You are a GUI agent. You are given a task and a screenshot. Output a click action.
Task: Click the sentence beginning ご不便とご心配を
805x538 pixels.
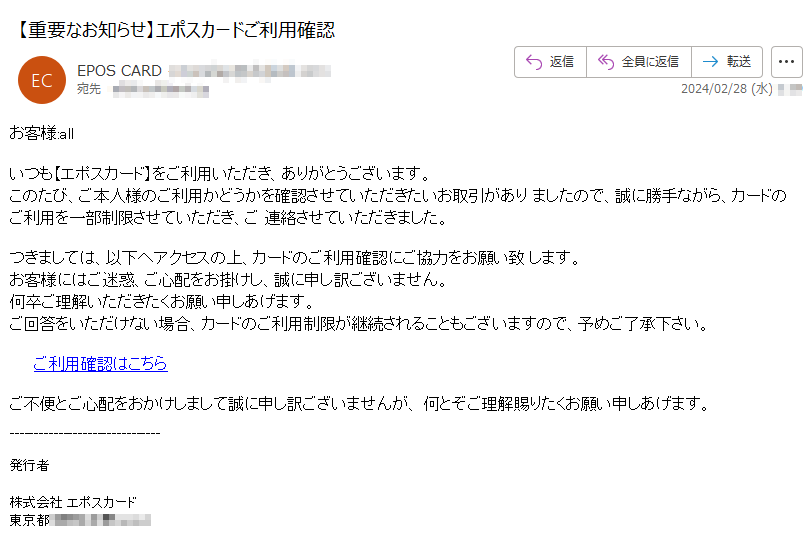(360, 404)
